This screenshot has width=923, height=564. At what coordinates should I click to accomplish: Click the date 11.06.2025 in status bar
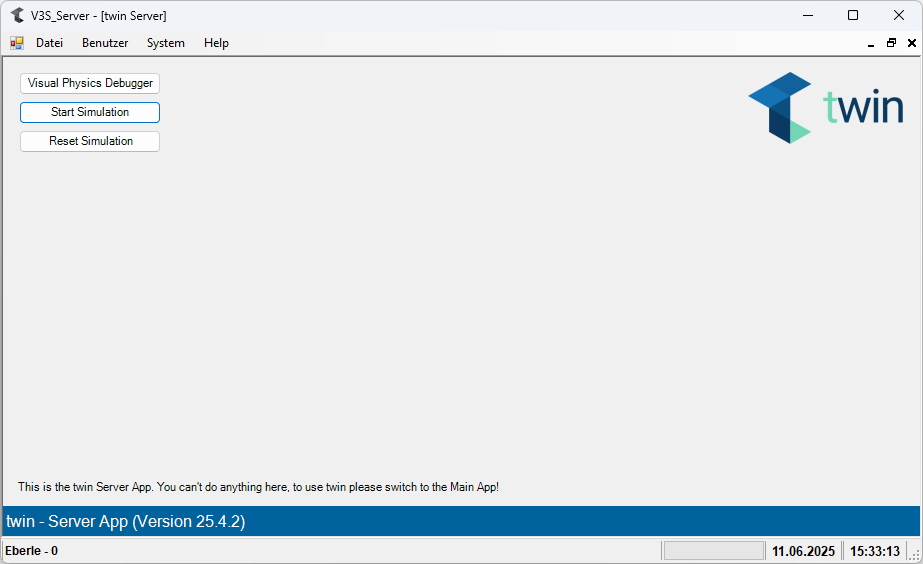[x=803, y=551]
